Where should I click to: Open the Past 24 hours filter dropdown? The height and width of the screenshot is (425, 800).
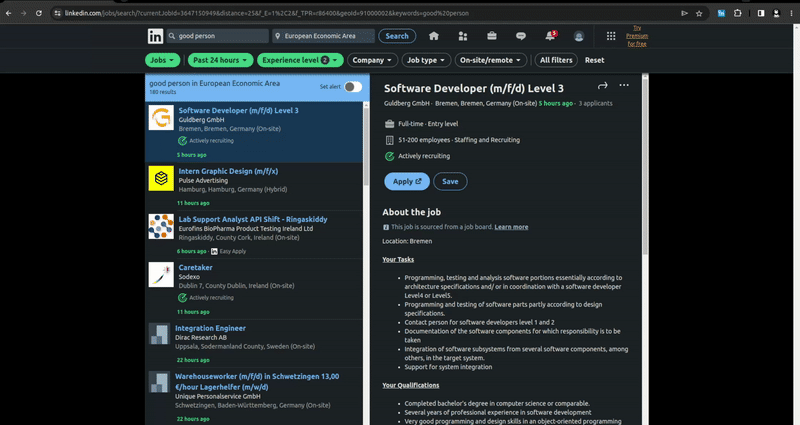click(220, 60)
